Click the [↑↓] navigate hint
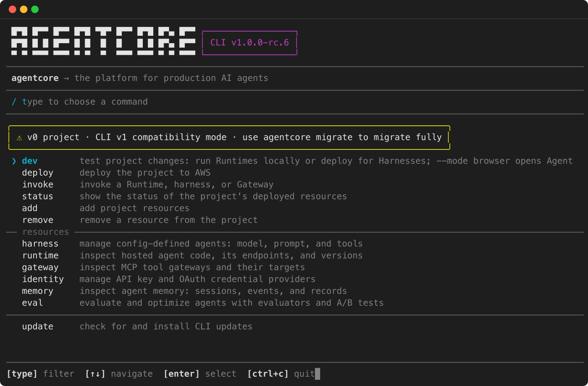 [x=119, y=374]
